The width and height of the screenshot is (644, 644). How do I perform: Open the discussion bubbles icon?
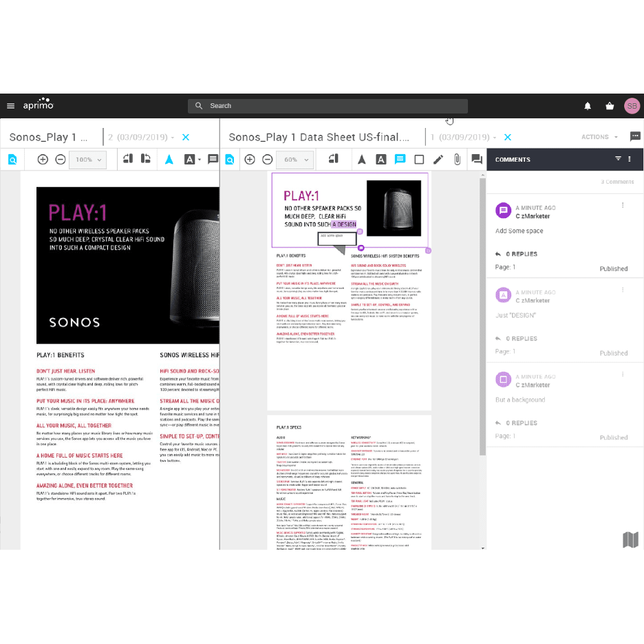pyautogui.click(x=476, y=159)
